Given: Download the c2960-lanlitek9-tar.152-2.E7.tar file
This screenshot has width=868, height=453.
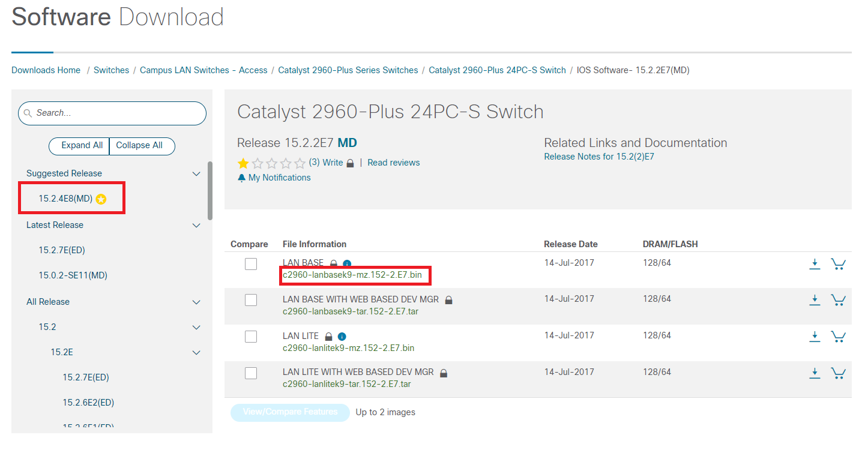Looking at the screenshot, I should pos(815,373).
